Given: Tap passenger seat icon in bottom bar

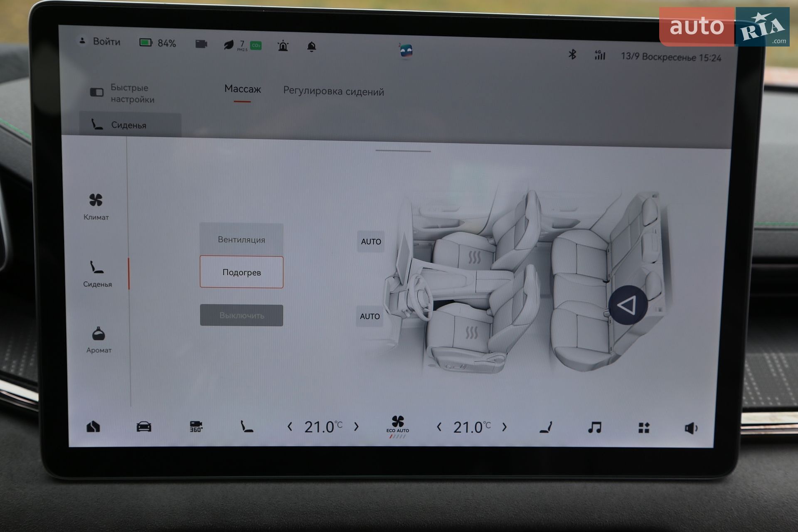Looking at the screenshot, I should pos(546,427).
